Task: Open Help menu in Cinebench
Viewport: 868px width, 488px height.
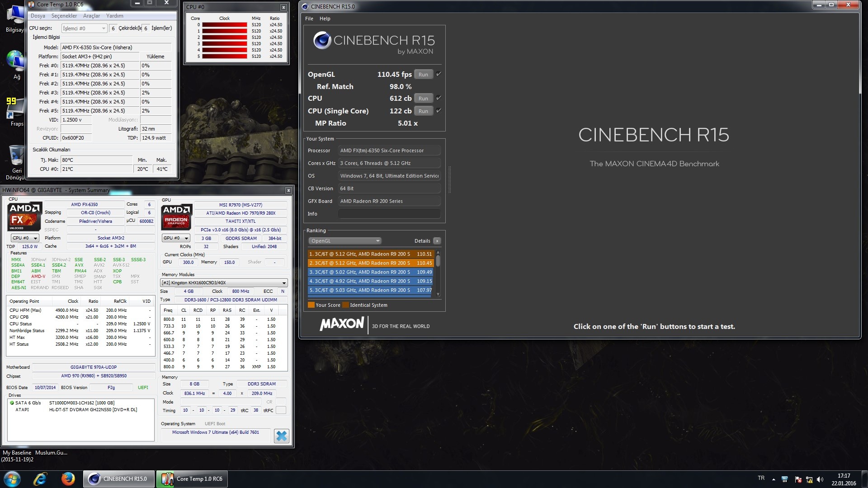Action: [325, 19]
